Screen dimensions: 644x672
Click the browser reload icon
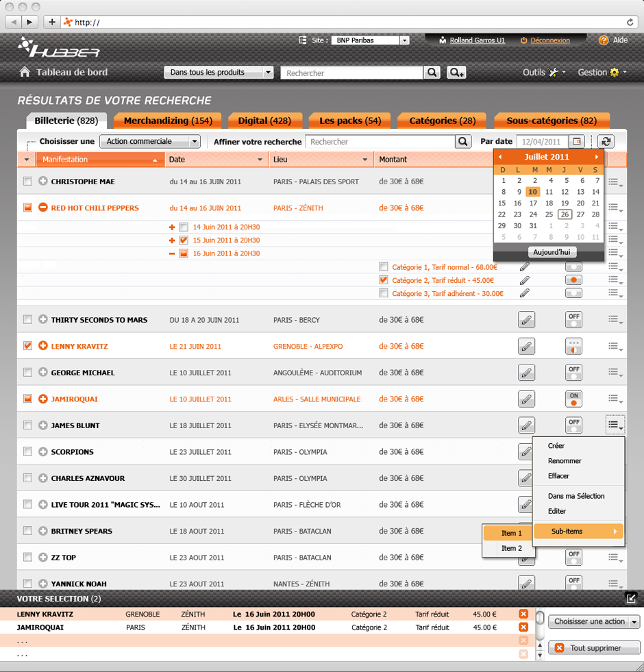(x=630, y=23)
